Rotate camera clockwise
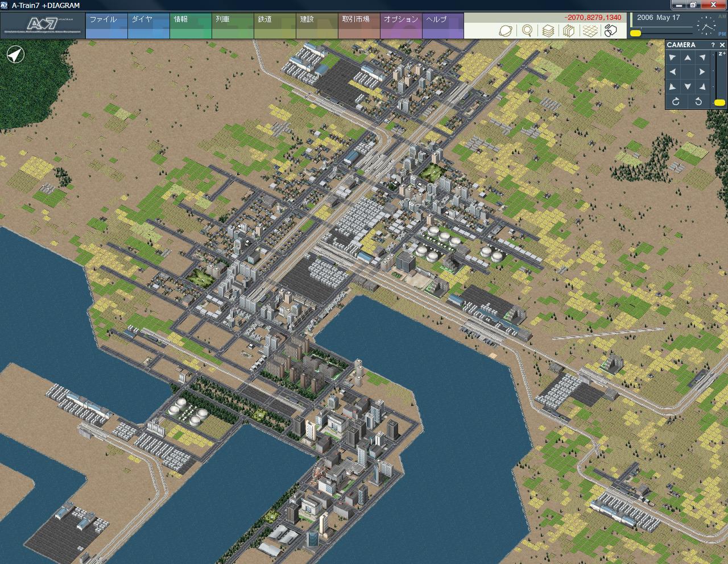The height and width of the screenshot is (564, 728). [676, 101]
